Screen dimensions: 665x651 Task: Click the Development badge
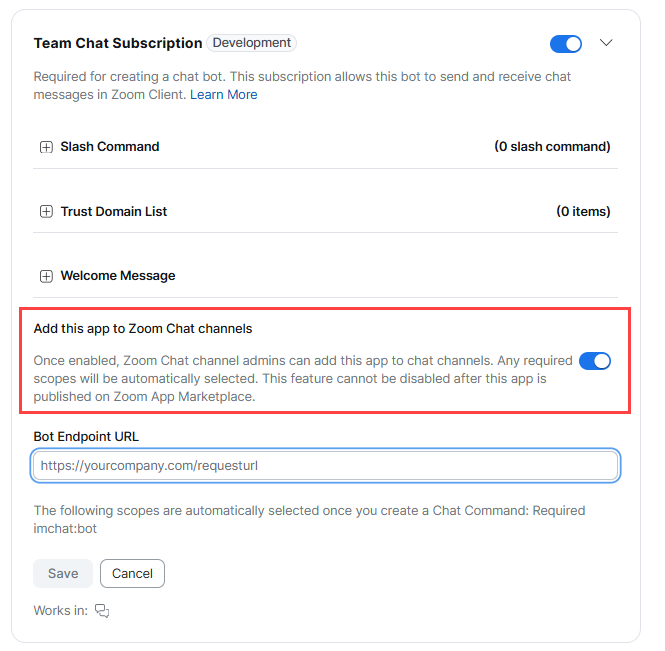tap(251, 43)
